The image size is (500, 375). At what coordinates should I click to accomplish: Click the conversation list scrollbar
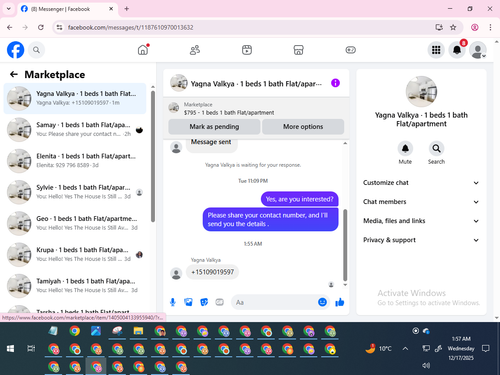tap(153, 156)
